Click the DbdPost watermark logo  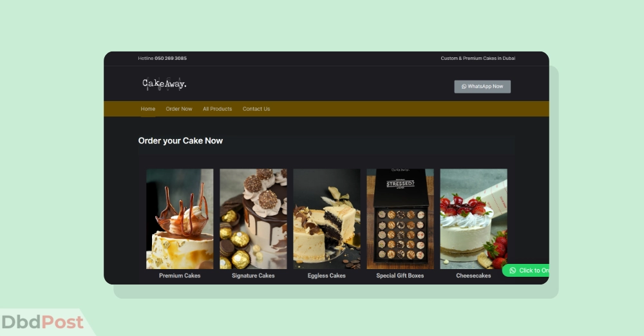[x=43, y=322]
